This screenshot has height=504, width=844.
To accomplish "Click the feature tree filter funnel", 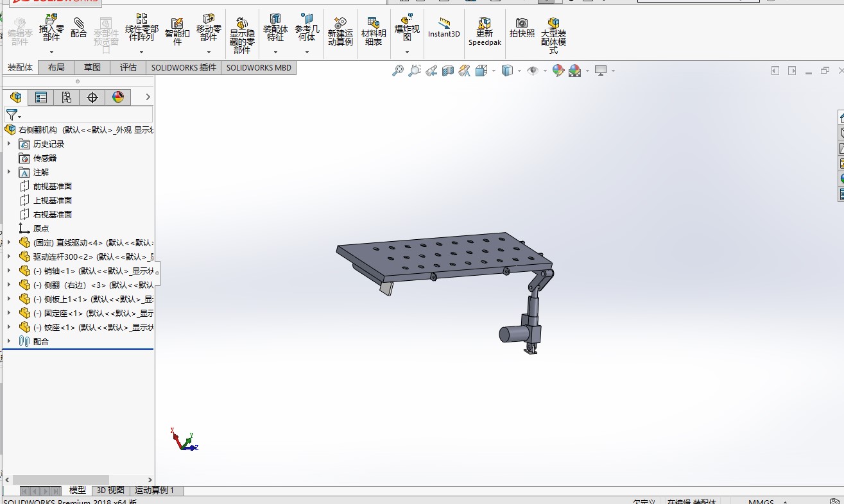I will pos(13,115).
